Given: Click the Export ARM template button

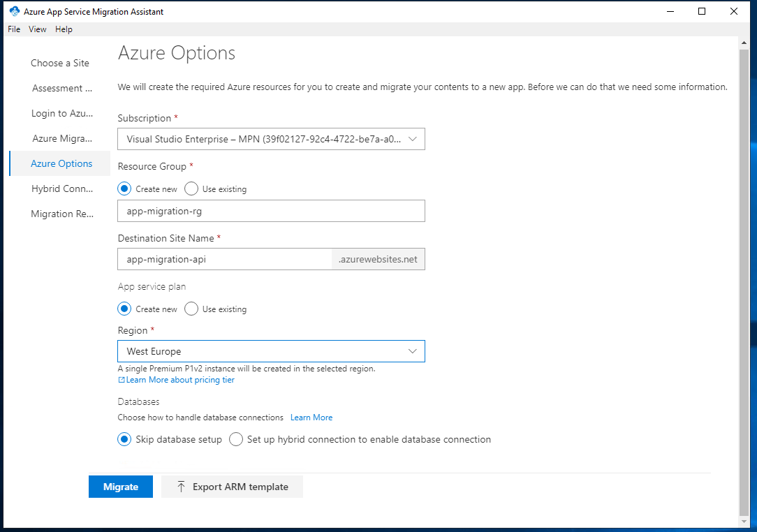Looking at the screenshot, I should (x=233, y=487).
